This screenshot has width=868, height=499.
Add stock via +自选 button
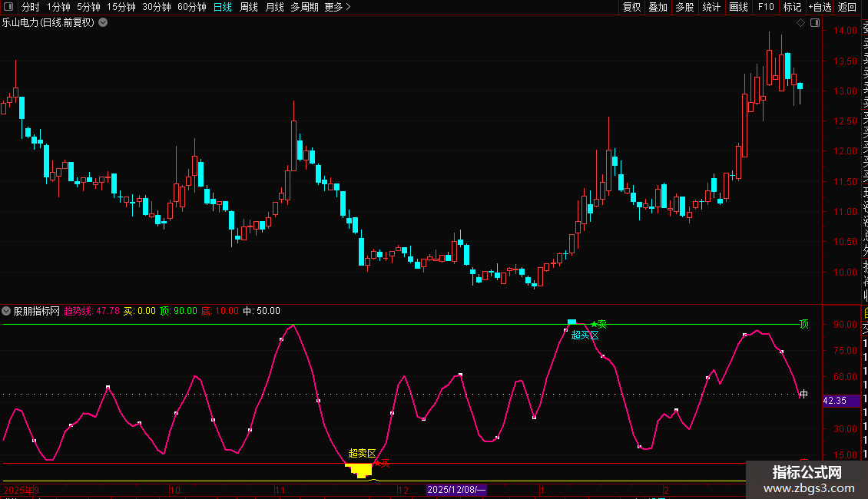pyautogui.click(x=820, y=7)
